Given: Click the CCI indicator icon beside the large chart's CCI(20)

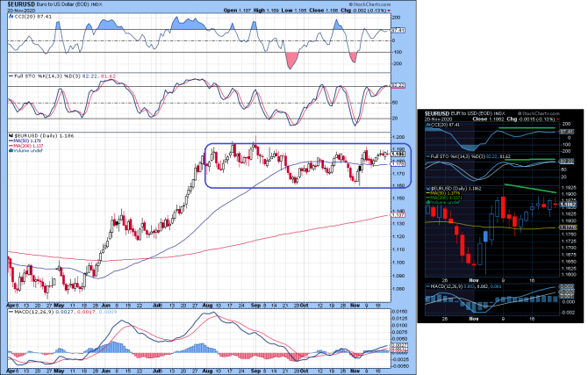Looking at the screenshot, I should coord(11,17).
